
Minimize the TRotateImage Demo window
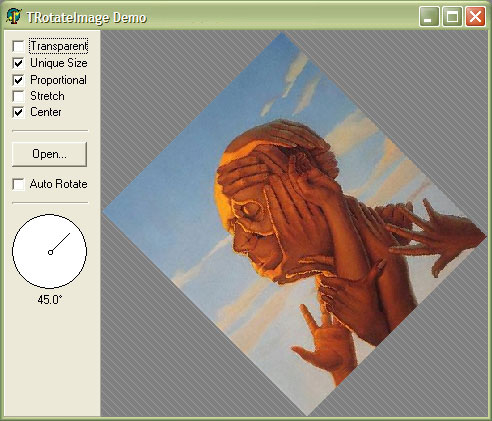(x=429, y=16)
